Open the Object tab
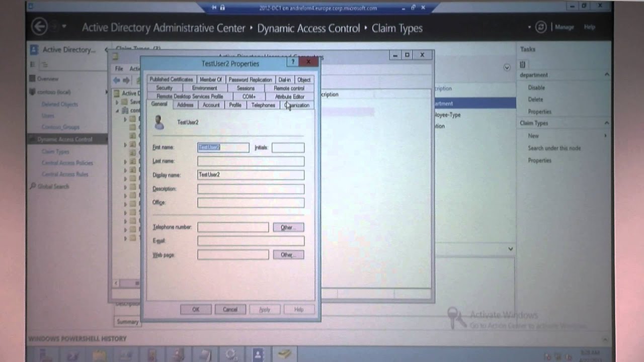Viewport: 644px width, 362px height. tap(304, 79)
